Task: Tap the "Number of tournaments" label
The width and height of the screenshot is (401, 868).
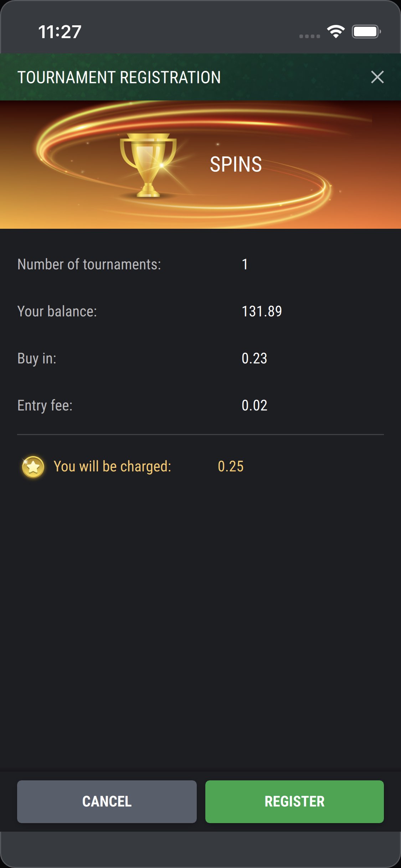Action: 89,264
